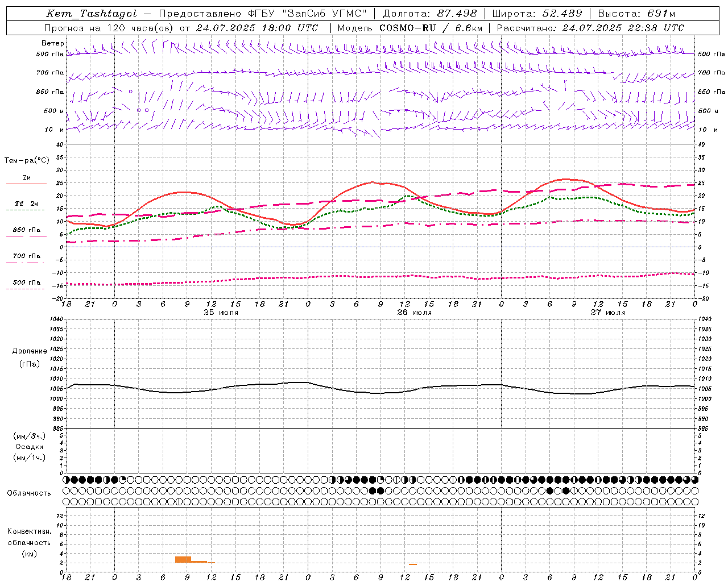The height and width of the screenshot is (582, 728).
Task: Click the large orange convective cloud bar
Action: 183,559
